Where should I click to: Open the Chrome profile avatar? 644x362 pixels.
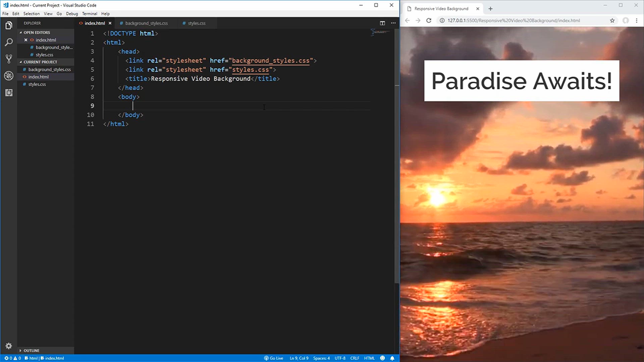pyautogui.click(x=626, y=20)
